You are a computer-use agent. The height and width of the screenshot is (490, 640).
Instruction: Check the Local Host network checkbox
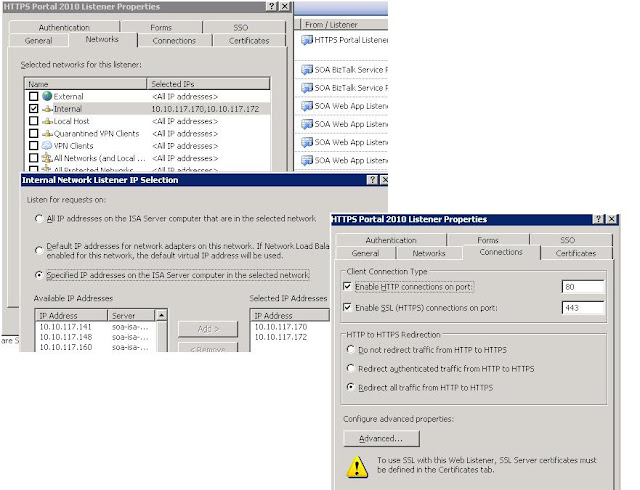(34, 121)
